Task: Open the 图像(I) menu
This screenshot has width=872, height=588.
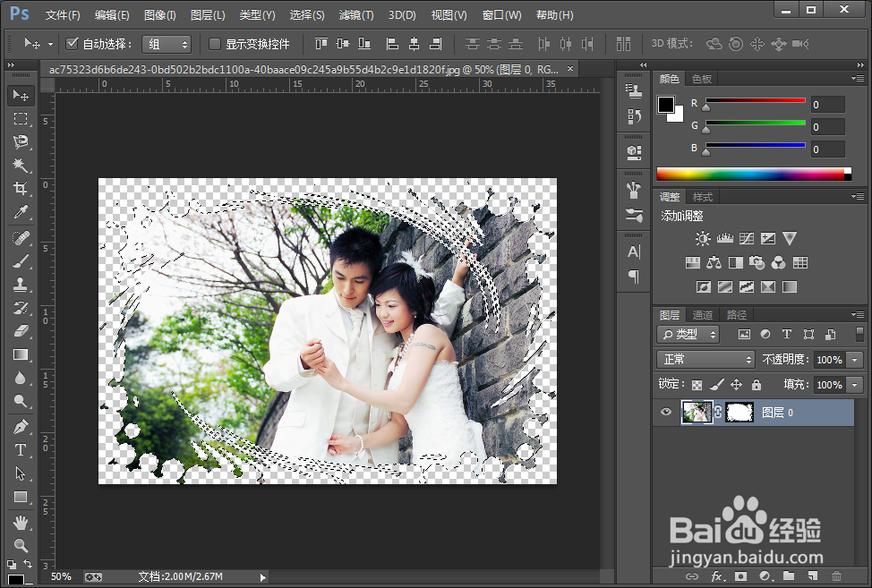Action: [160, 15]
